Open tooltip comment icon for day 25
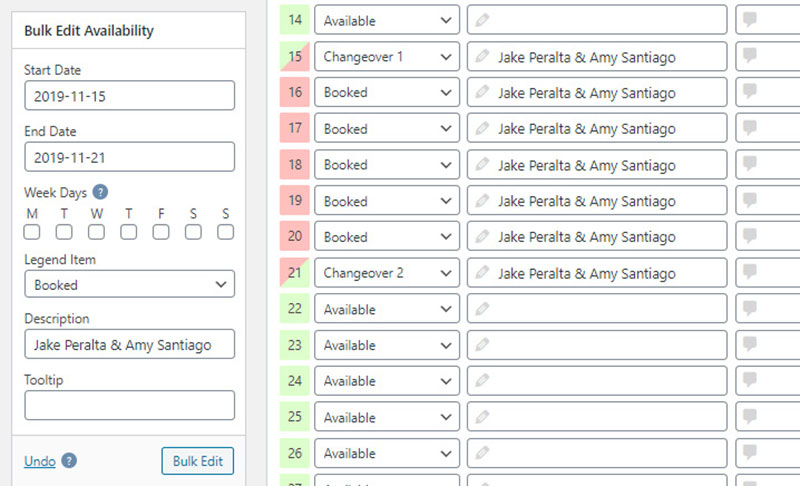Viewport: 800px width, 486px height. 749,417
